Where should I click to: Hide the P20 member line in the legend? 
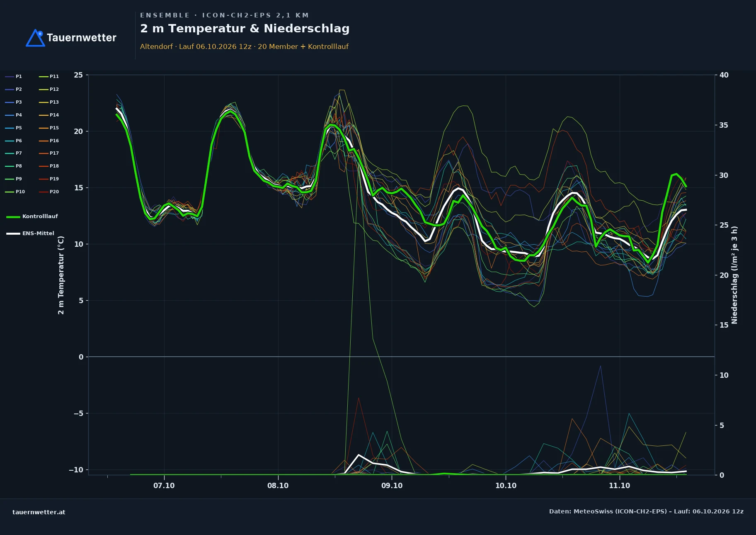[x=49, y=192]
